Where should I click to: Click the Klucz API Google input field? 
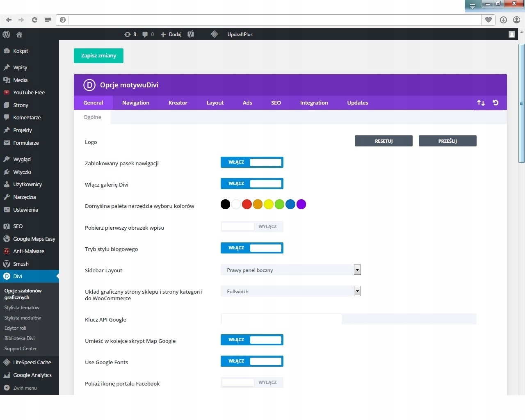pos(349,319)
